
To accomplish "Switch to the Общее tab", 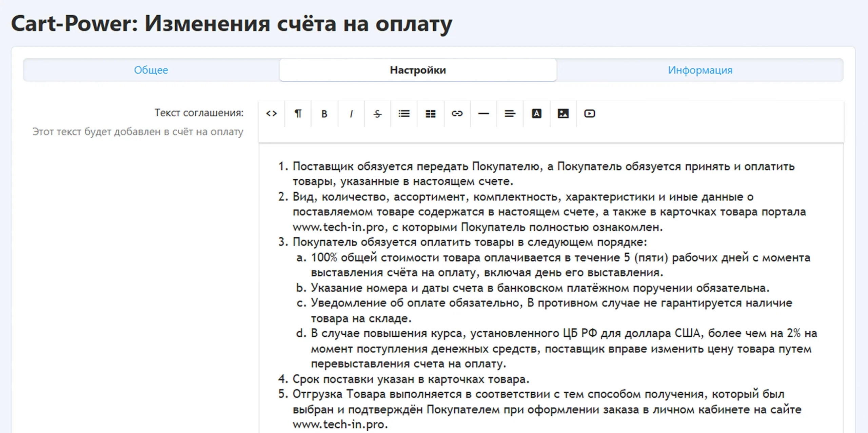I will pos(151,70).
